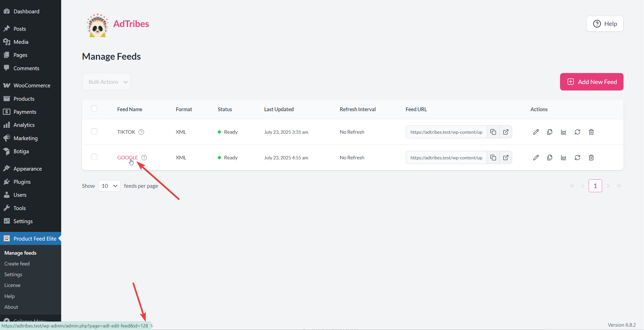Select all feeds checkbox in header

[94, 108]
